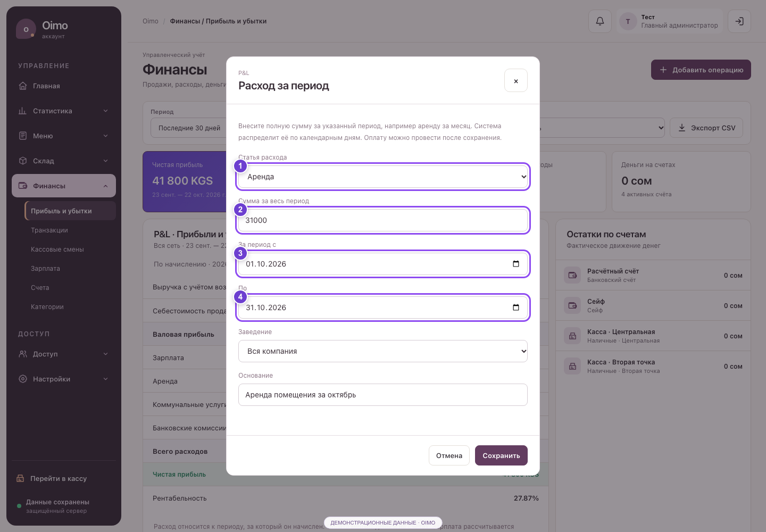Click the Меню document icon in the sidebar

click(x=23, y=136)
